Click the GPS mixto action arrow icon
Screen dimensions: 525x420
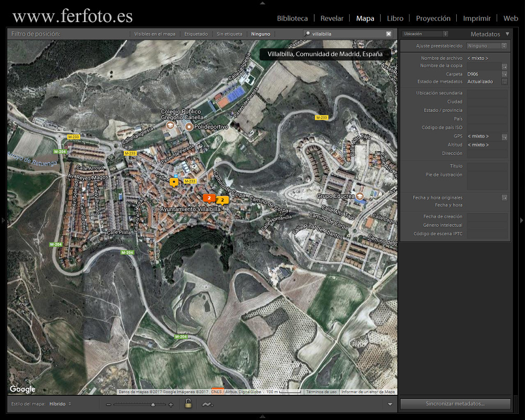click(504, 136)
